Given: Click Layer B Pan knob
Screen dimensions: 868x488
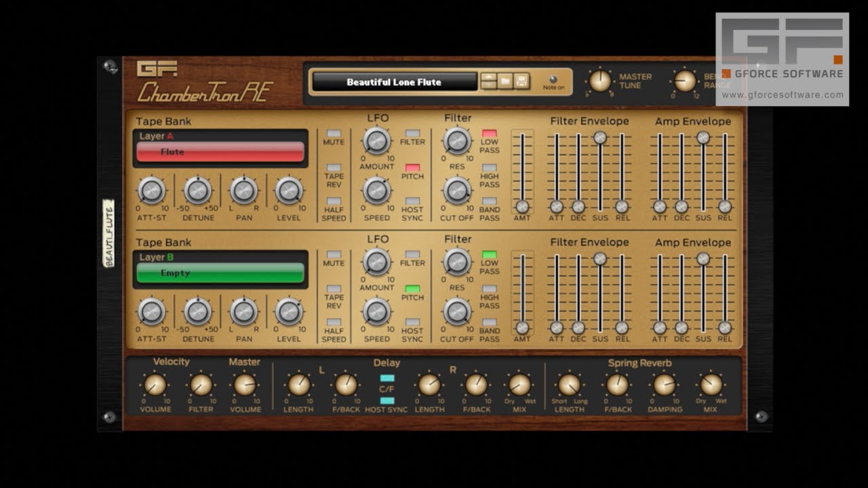Looking at the screenshot, I should coord(244,312).
